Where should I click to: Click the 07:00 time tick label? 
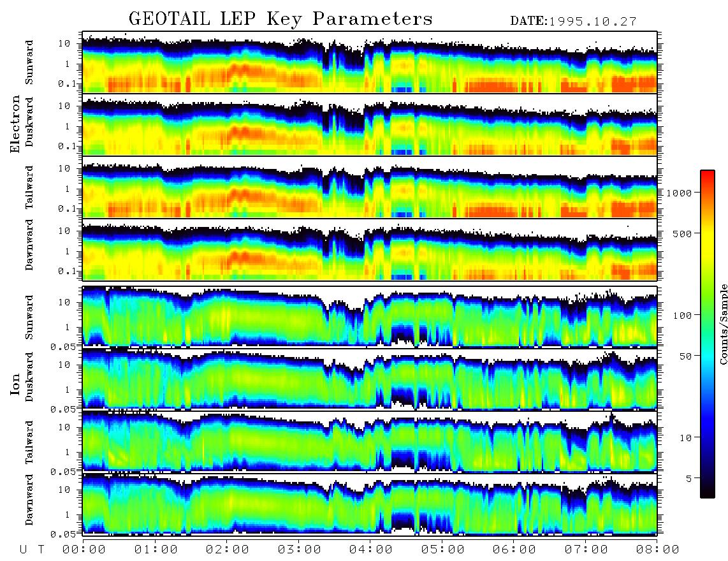tap(586, 550)
